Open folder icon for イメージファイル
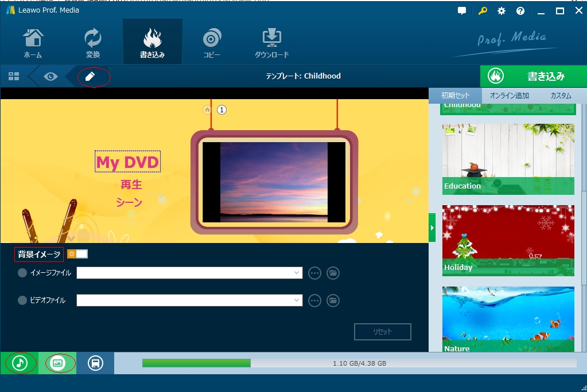 point(333,273)
